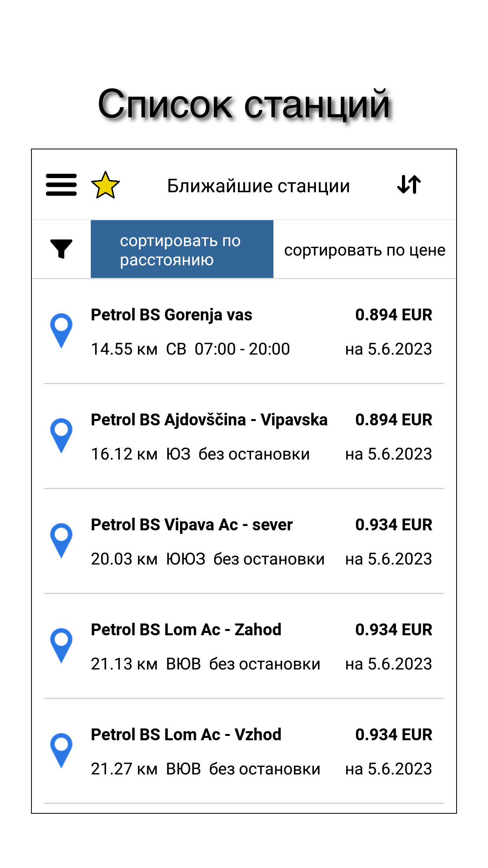488x868 pixels.
Task: Tap the 0.894 EUR price for Gorenja vas
Action: coord(393,315)
